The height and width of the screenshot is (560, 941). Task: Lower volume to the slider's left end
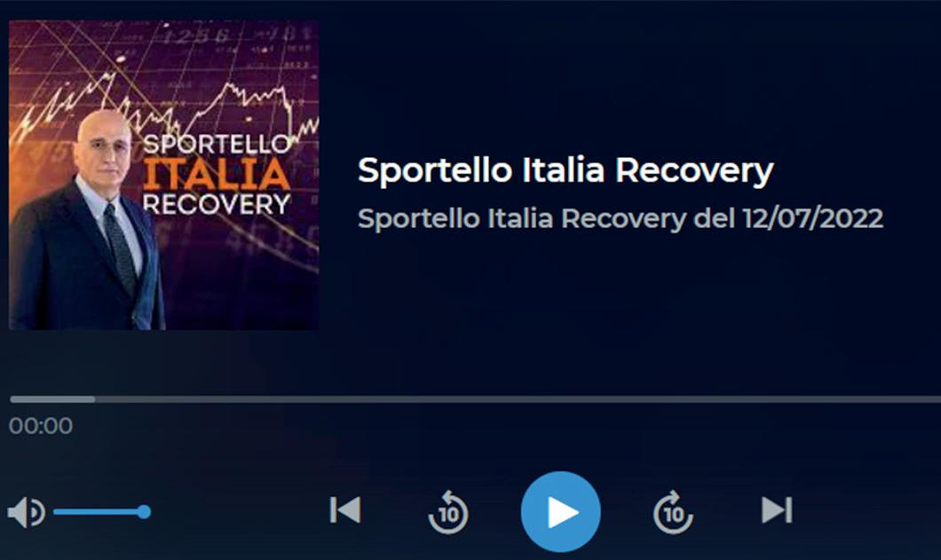tap(55, 512)
